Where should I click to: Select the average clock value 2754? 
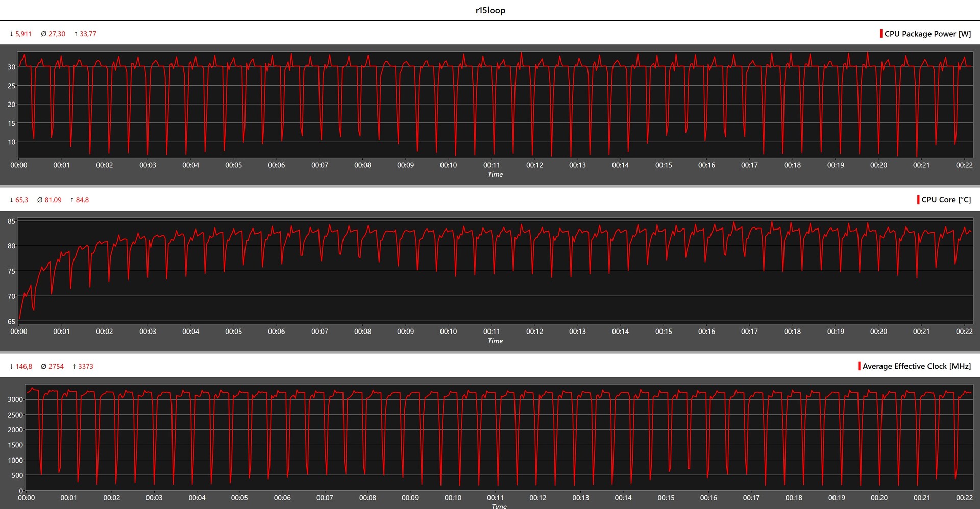[56, 366]
